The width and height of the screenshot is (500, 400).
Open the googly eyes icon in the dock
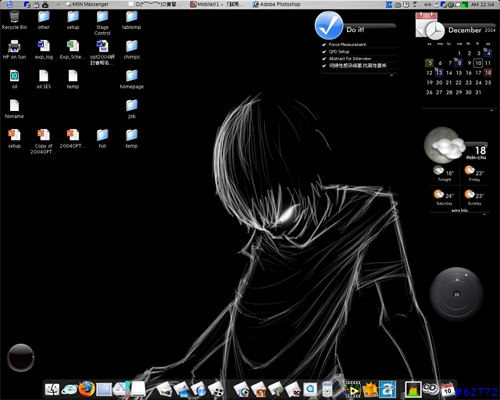[431, 388]
